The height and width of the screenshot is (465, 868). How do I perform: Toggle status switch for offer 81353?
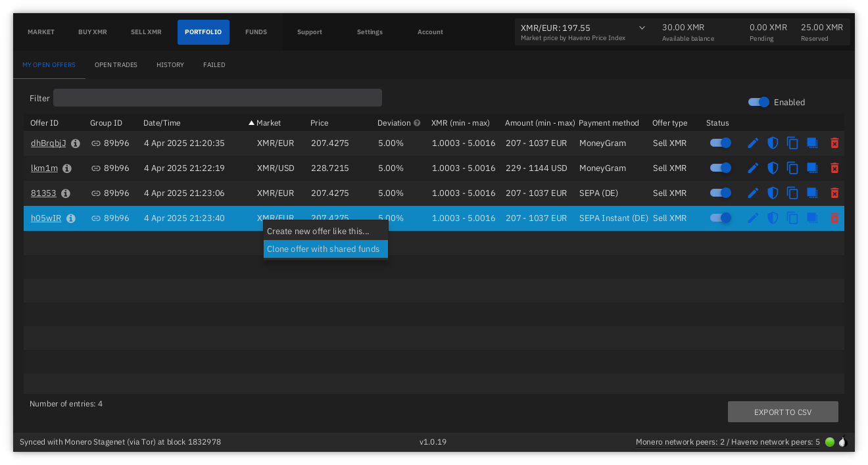click(721, 193)
